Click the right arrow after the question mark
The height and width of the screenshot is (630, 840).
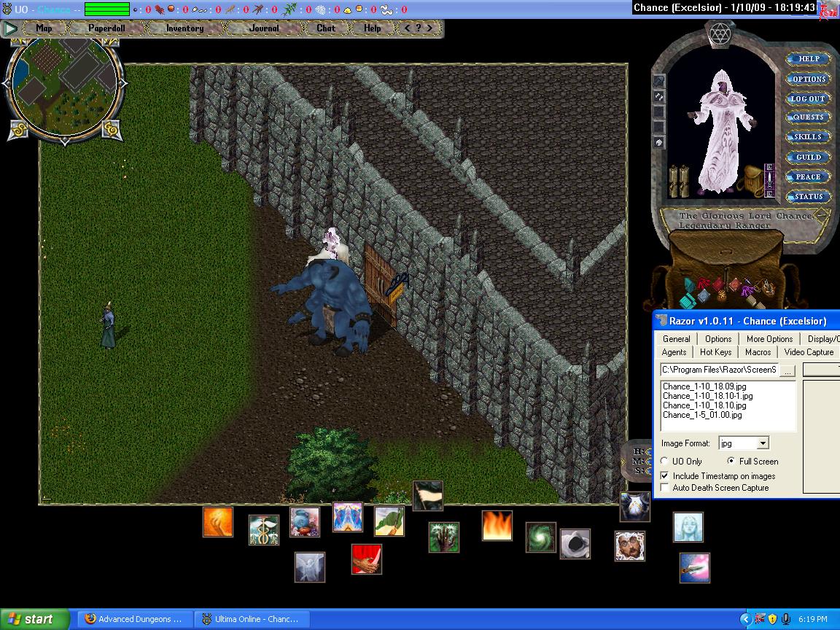(x=429, y=28)
